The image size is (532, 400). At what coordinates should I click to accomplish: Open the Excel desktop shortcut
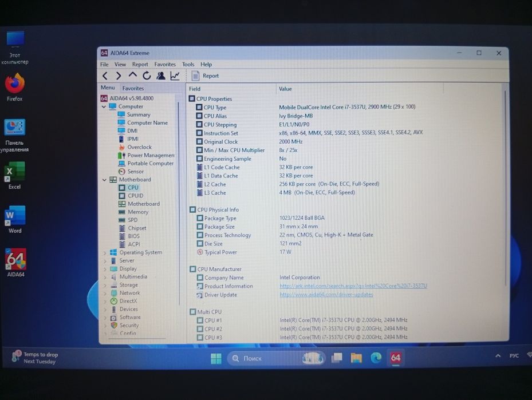[14, 176]
